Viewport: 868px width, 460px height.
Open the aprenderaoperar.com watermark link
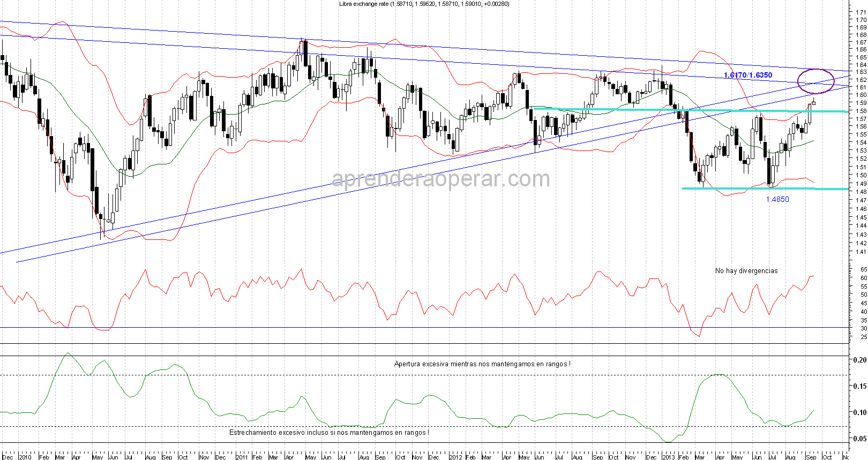click(440, 179)
